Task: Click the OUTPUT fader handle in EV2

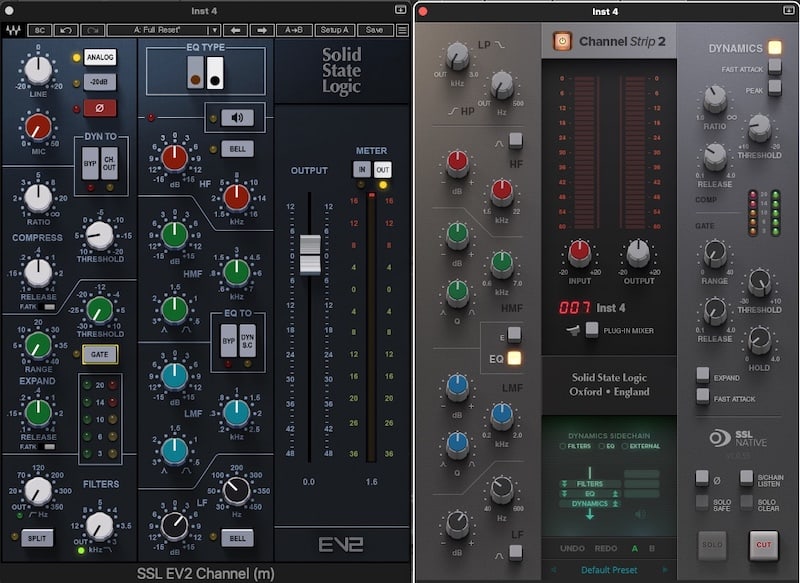Action: [310, 254]
